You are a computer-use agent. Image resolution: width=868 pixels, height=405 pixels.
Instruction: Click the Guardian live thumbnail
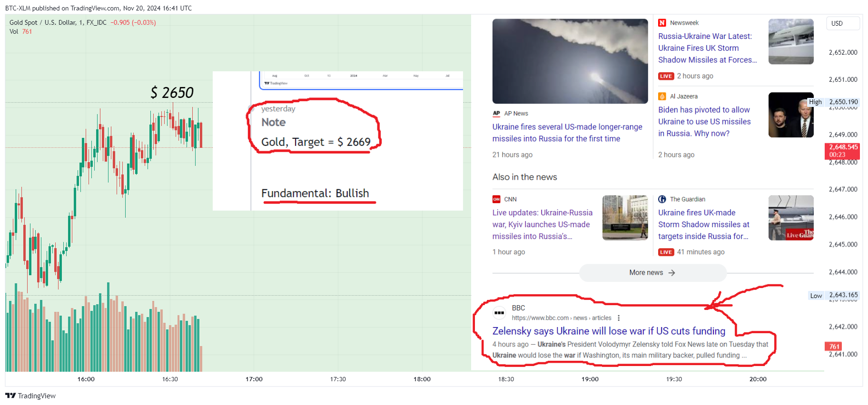(791, 218)
